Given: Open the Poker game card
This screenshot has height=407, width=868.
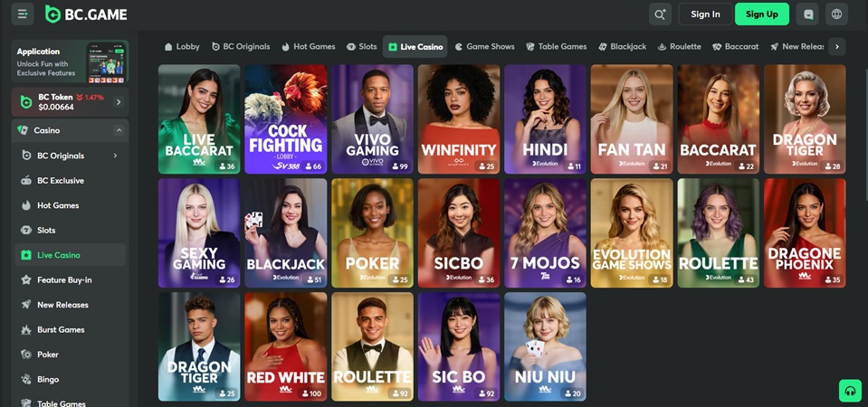Looking at the screenshot, I should pyautogui.click(x=373, y=232).
